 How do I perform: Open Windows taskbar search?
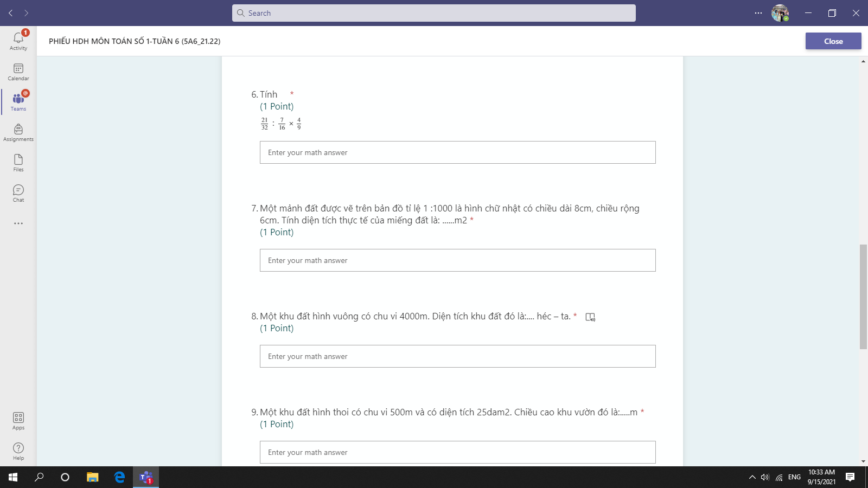click(x=39, y=477)
